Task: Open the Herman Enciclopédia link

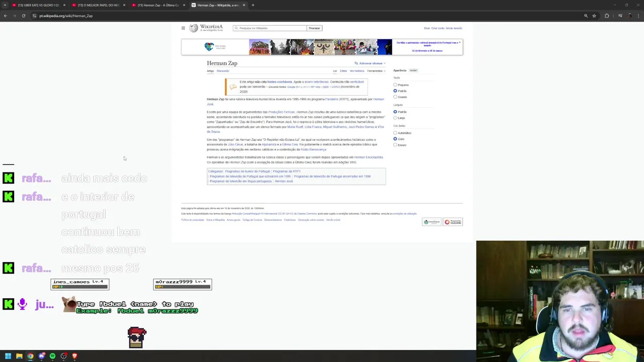Action: 368,157
